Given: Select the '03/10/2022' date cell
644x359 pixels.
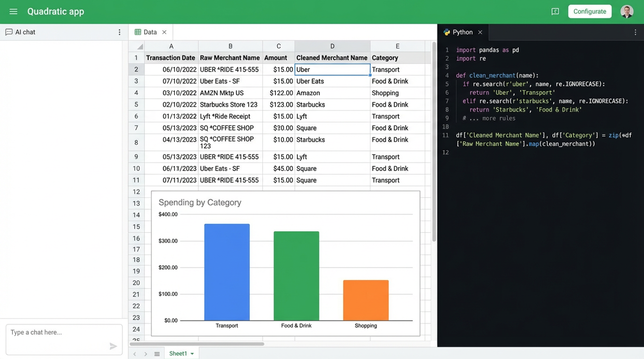Looking at the screenshot, I should (x=171, y=93).
